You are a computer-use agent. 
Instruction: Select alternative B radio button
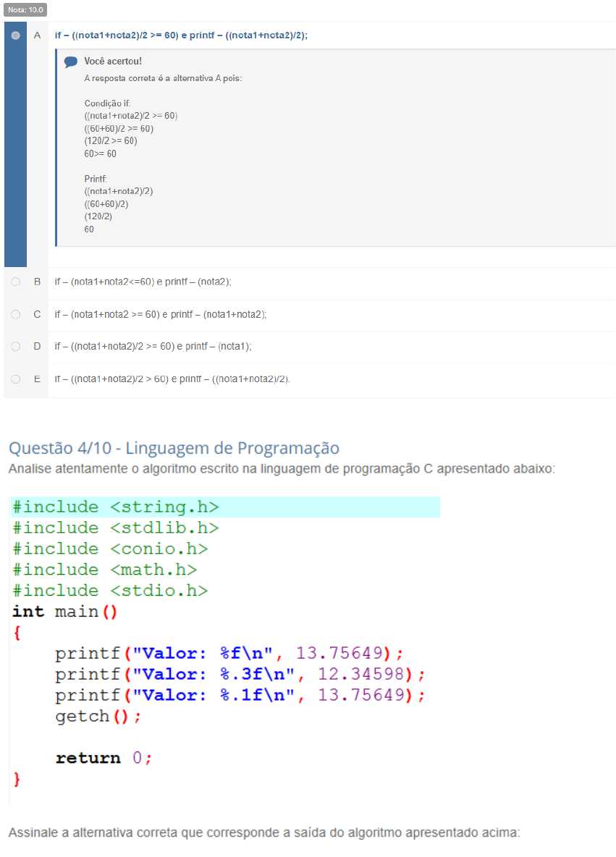pos(15,282)
